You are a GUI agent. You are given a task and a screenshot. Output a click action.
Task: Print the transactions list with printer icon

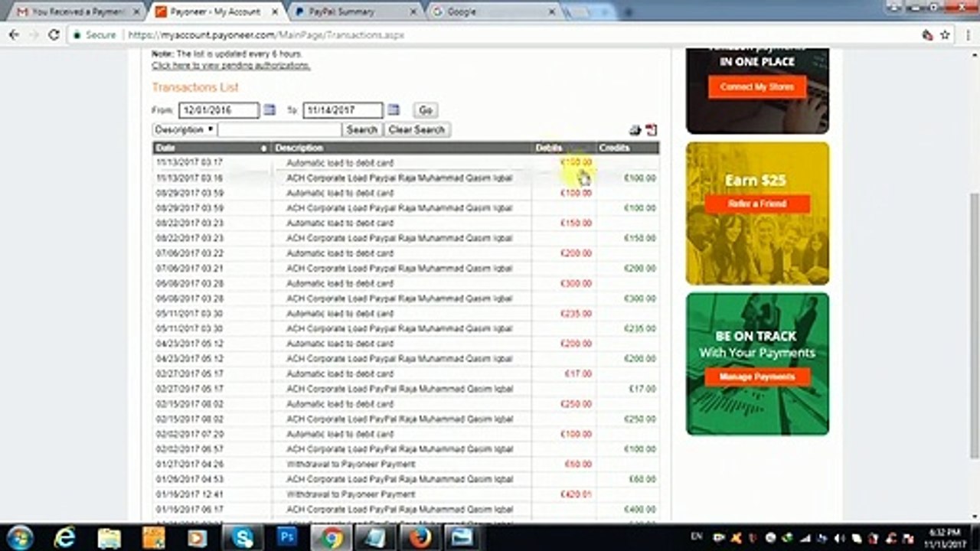[635, 130]
